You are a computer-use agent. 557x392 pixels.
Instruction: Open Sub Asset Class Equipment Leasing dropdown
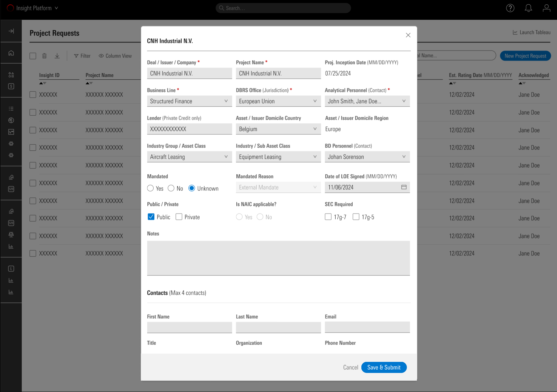click(278, 157)
